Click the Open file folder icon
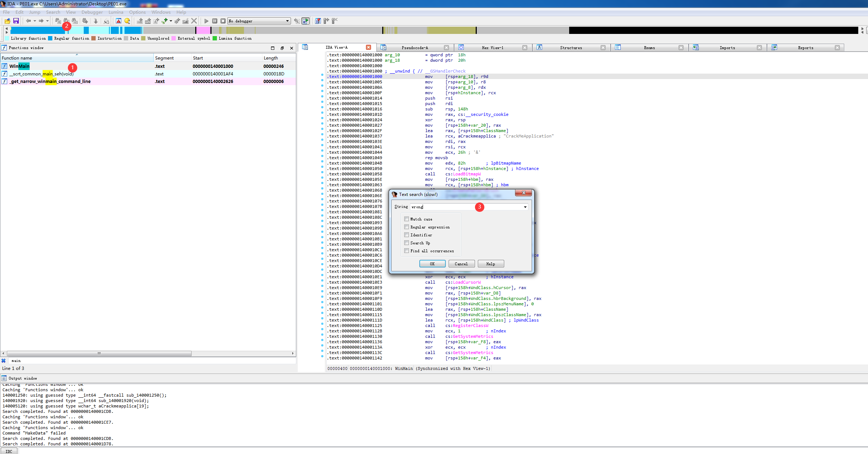Viewport: 868px width, 454px height. 7,21
